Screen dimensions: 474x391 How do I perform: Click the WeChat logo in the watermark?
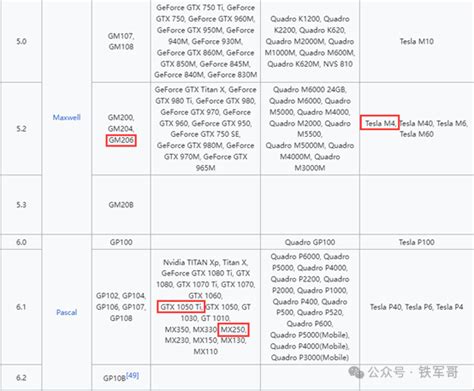pyautogui.click(x=356, y=372)
